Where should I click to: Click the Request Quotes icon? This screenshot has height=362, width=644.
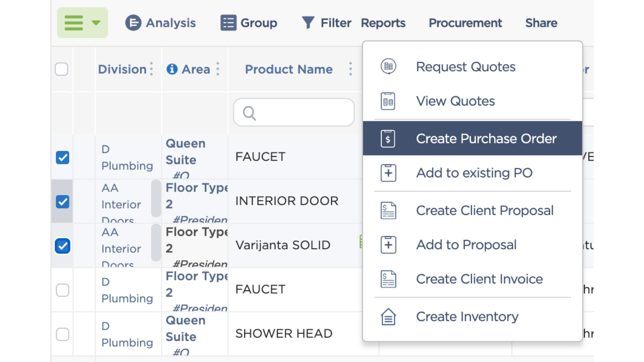(388, 66)
